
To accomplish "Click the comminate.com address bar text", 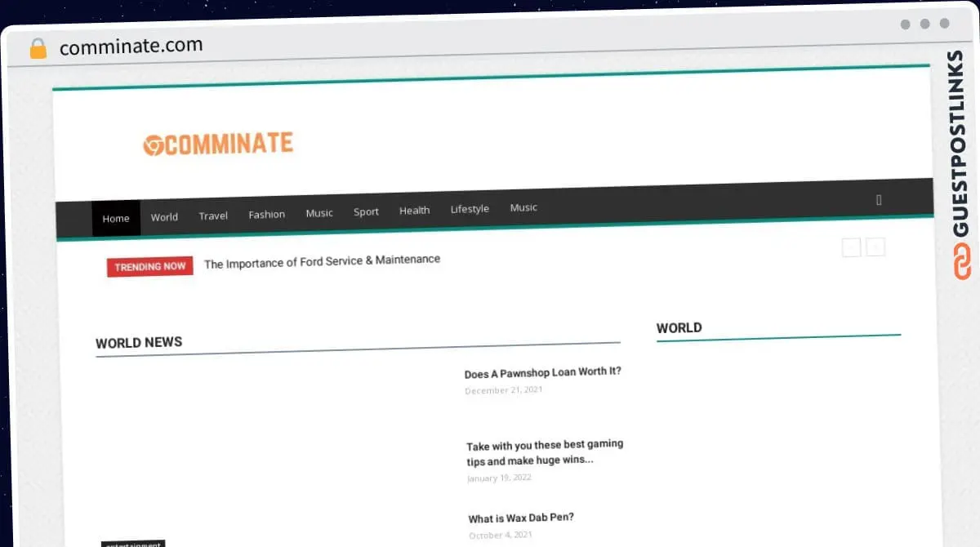I will pyautogui.click(x=131, y=46).
